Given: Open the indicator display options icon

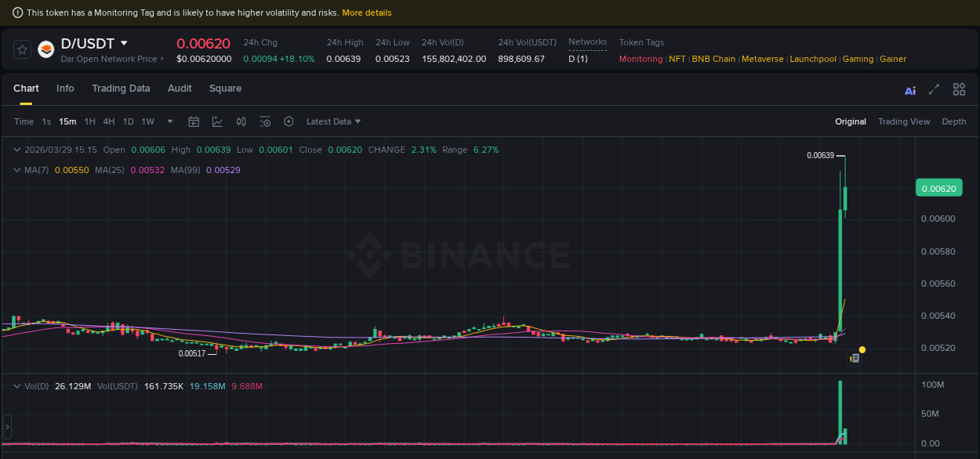Looking at the screenshot, I should point(264,121).
